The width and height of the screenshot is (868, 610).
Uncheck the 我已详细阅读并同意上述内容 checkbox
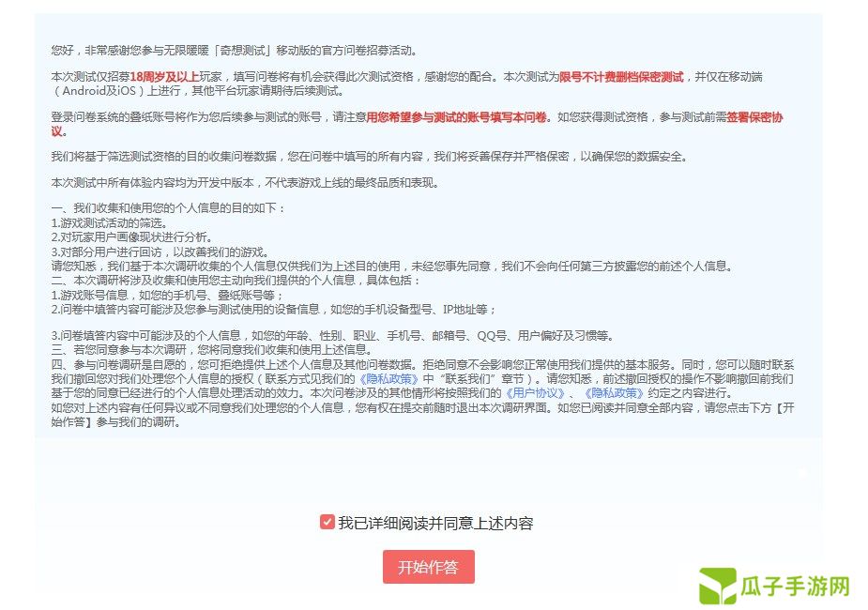(327, 522)
